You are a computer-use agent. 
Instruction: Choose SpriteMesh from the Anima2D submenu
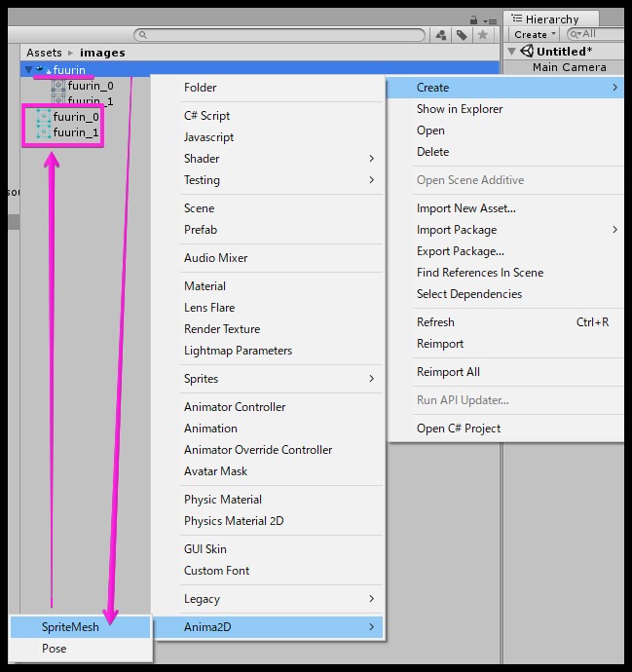(x=70, y=627)
